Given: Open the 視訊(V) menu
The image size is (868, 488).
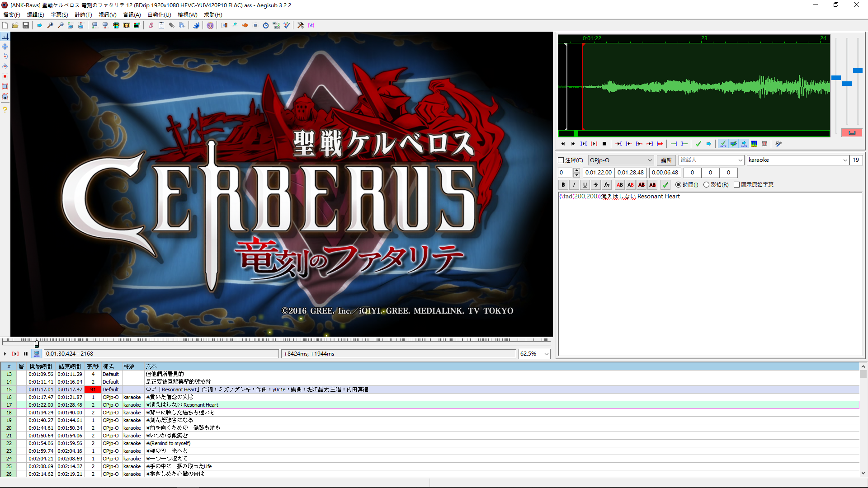Looking at the screenshot, I should [x=108, y=14].
